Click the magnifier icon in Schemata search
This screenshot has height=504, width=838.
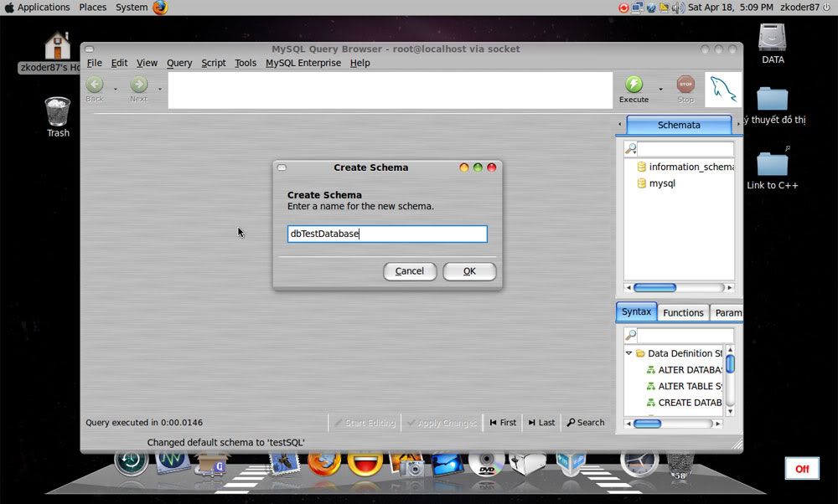[x=631, y=148]
